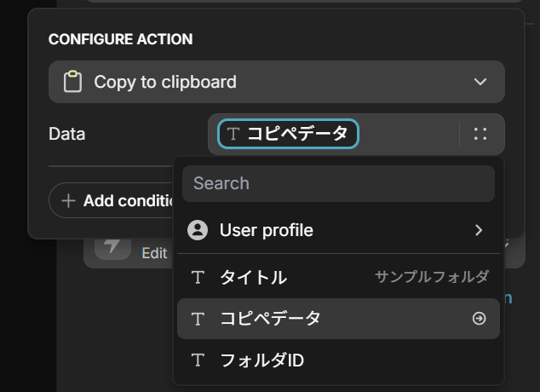Click the chevron arrow in the action selector
This screenshot has height=392, width=540.
pyautogui.click(x=480, y=82)
